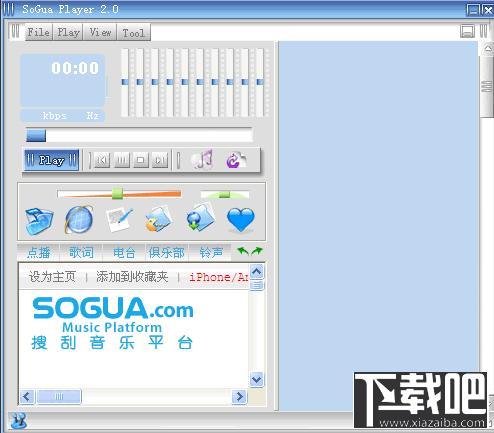Stop the playback
494x433 pixels.
pyautogui.click(x=141, y=160)
